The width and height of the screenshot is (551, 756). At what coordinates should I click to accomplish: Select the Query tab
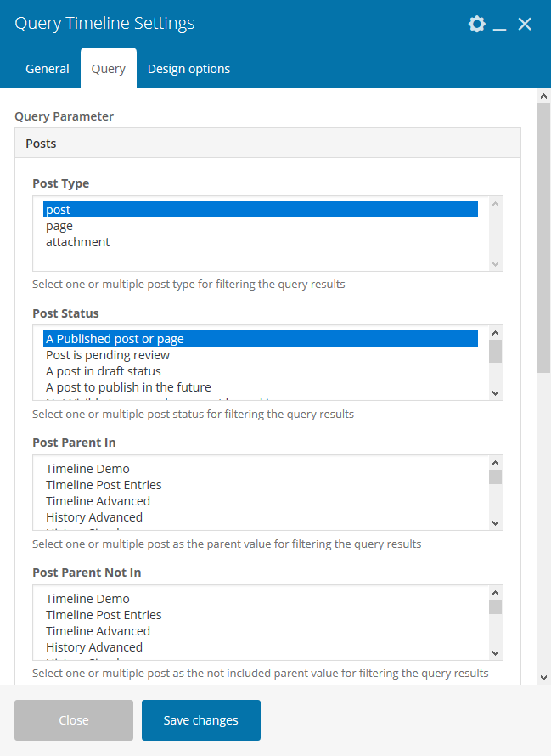coord(109,69)
